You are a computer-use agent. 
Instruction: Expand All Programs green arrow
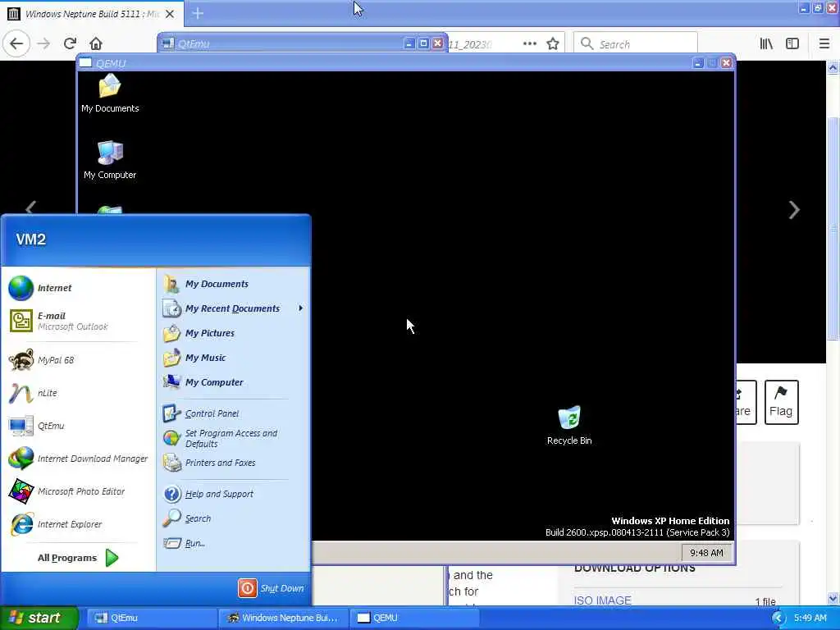point(112,558)
